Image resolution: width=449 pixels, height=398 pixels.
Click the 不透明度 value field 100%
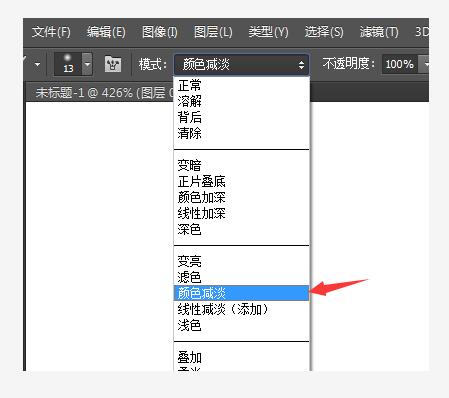coord(399,64)
